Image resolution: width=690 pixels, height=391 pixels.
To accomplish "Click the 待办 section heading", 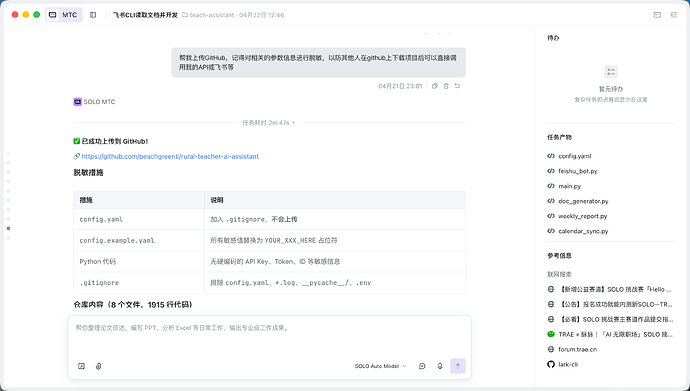I will tap(553, 38).
